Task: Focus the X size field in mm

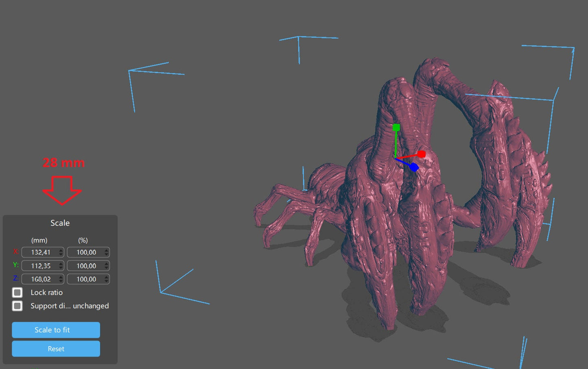Action: point(40,252)
